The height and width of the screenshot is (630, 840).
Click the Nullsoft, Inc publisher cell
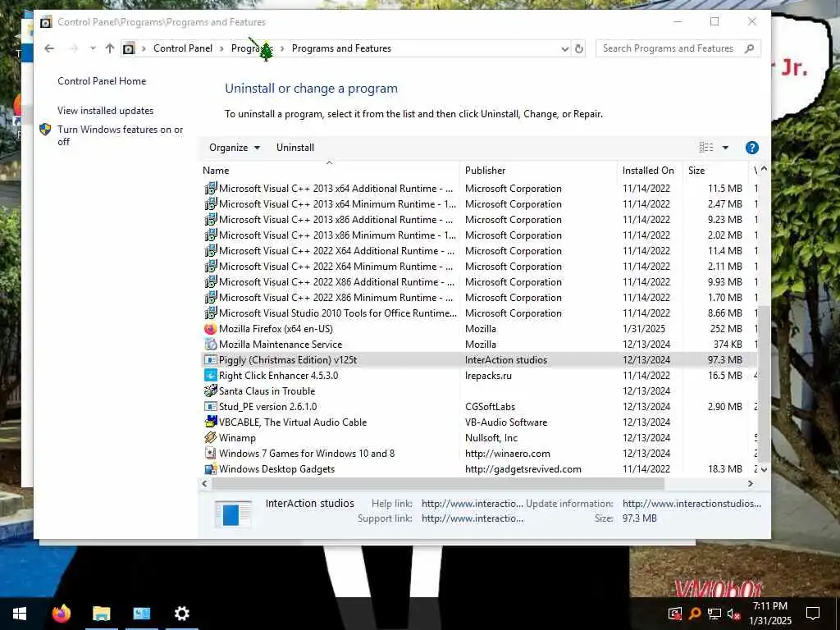491,438
